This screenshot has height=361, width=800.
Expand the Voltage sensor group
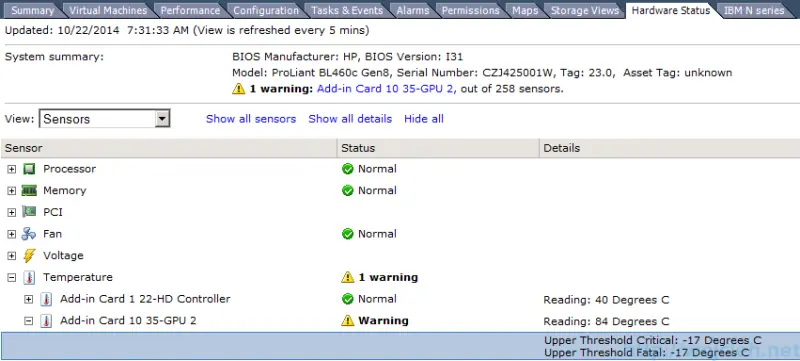coord(11,256)
